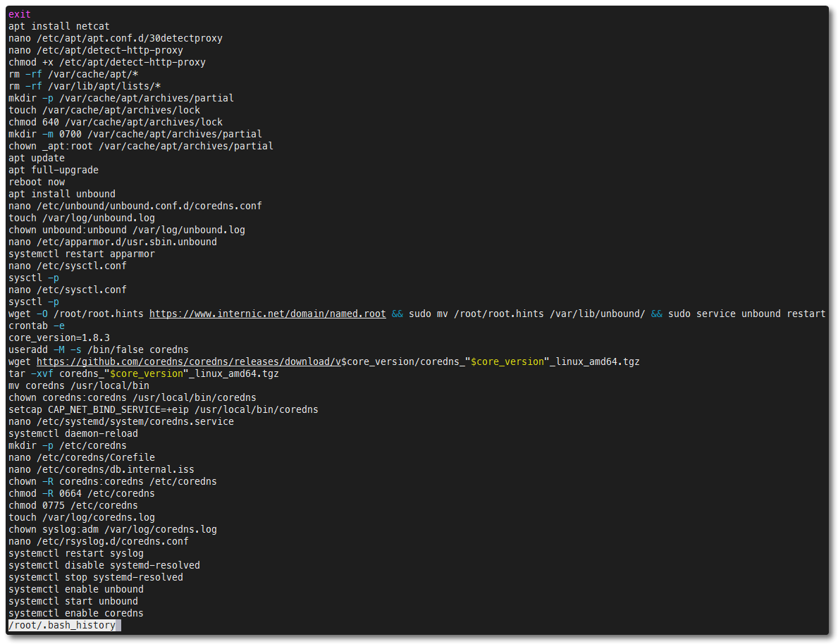Click the 'apt install unbound' line
Screen dimensions: 838x644
[x=62, y=194]
